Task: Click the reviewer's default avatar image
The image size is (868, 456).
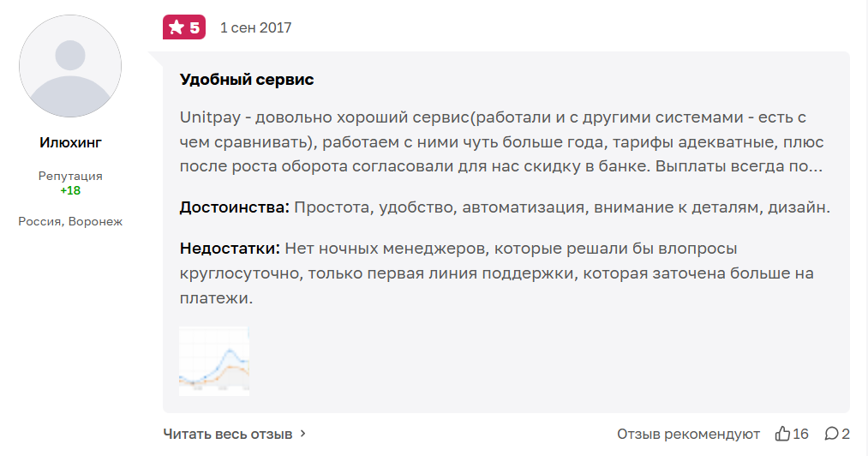Action: 70,66
